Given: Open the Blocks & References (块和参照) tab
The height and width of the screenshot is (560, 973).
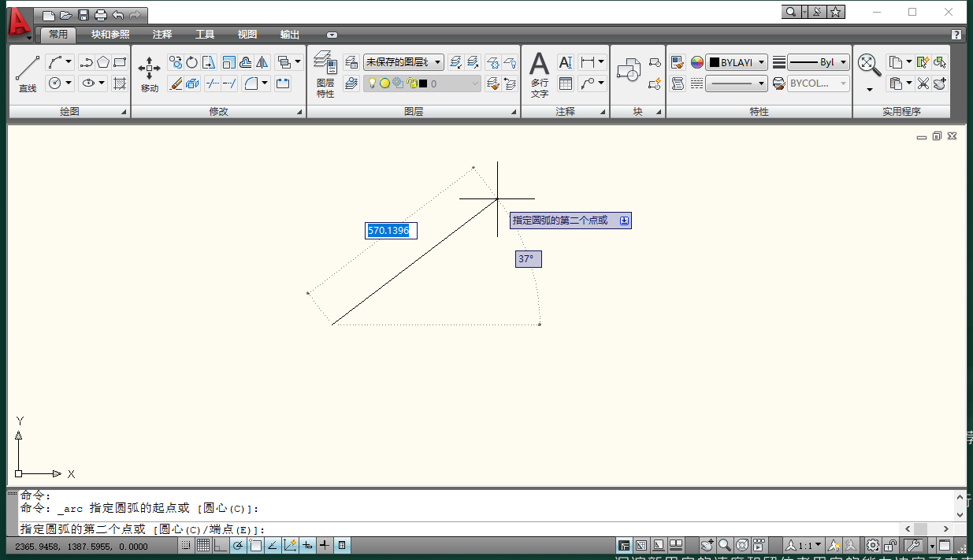Looking at the screenshot, I should pos(110,35).
